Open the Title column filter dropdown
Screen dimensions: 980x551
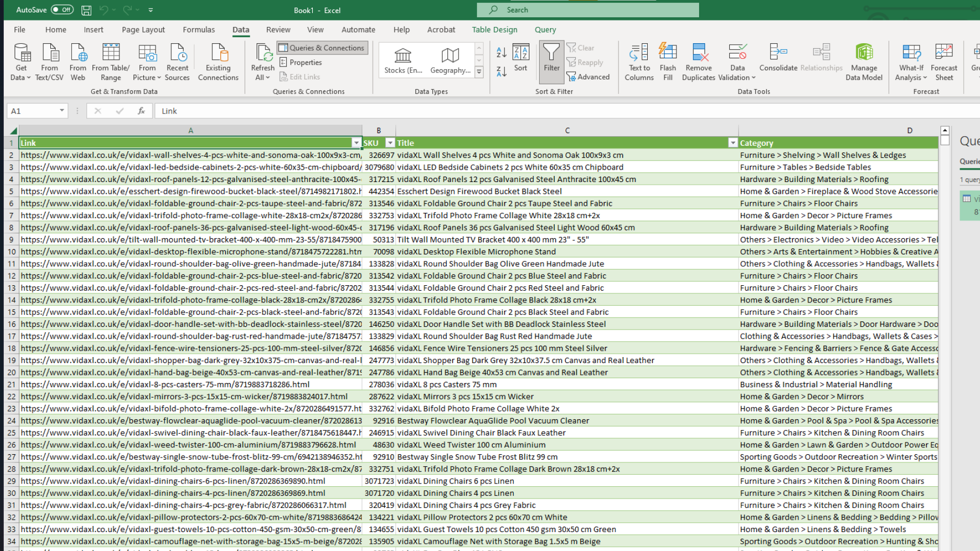733,143
